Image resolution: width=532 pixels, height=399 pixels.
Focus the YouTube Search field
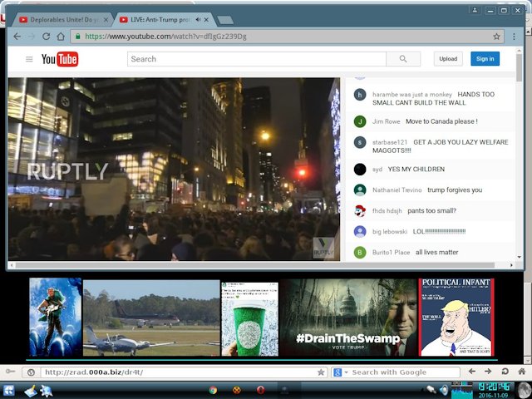click(x=257, y=59)
